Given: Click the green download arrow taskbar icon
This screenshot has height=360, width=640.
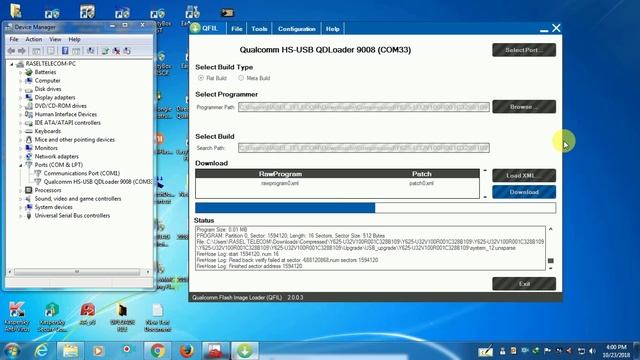Looking at the screenshot, I should pyautogui.click(x=244, y=351).
